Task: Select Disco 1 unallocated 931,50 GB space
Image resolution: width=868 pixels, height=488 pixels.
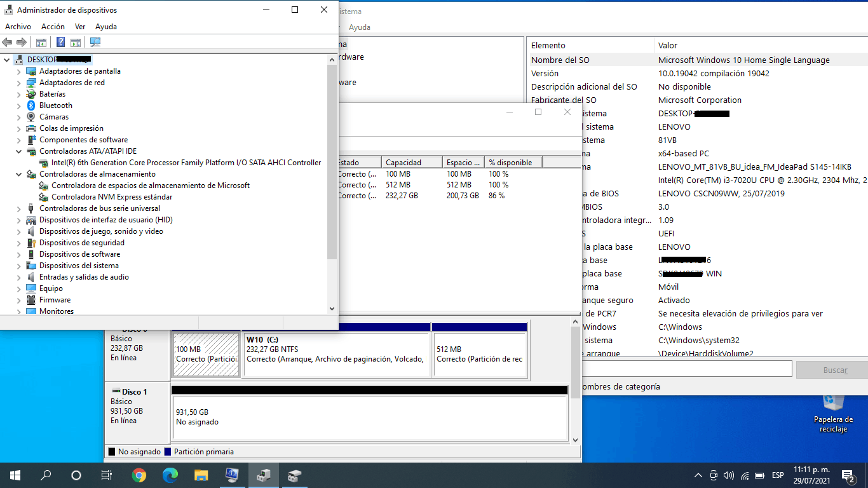Action: [x=370, y=413]
